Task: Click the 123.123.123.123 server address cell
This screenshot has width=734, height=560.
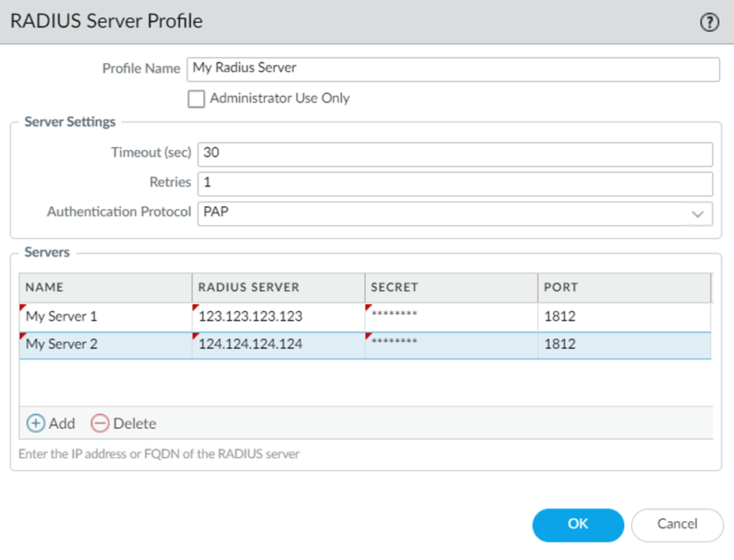Action: point(278,317)
